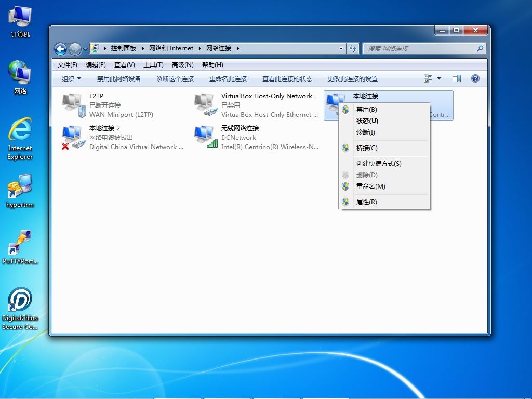Expand arrow after 控制面板 breadcrumb
The image size is (532, 399).
[142, 48]
